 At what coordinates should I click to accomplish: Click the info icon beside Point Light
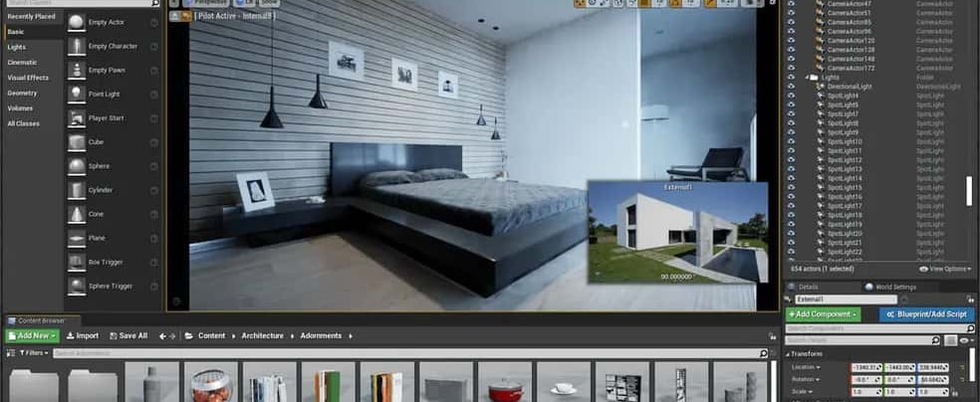[x=153, y=95]
